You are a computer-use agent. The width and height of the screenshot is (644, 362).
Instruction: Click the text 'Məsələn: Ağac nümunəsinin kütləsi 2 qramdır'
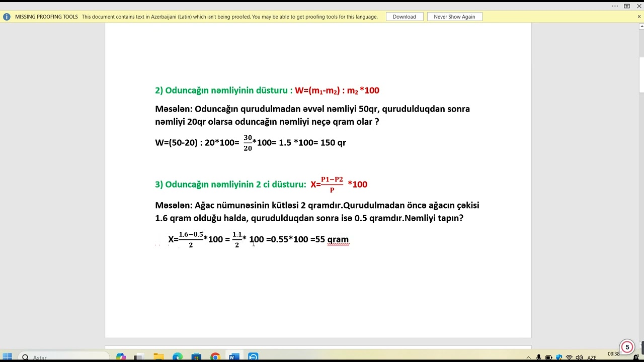tap(249, 205)
